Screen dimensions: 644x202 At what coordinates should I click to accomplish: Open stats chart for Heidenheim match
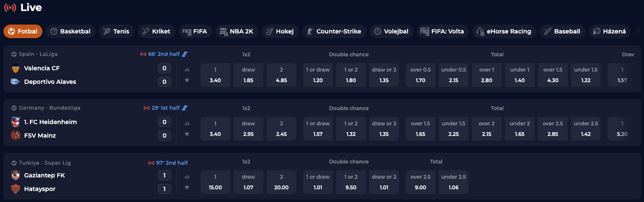point(187,124)
